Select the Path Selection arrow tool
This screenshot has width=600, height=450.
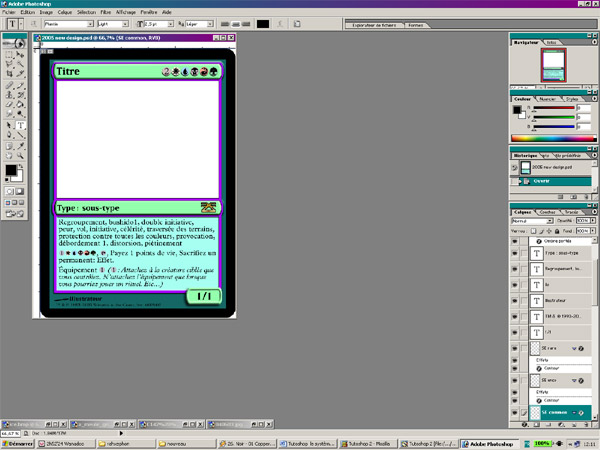click(9, 126)
